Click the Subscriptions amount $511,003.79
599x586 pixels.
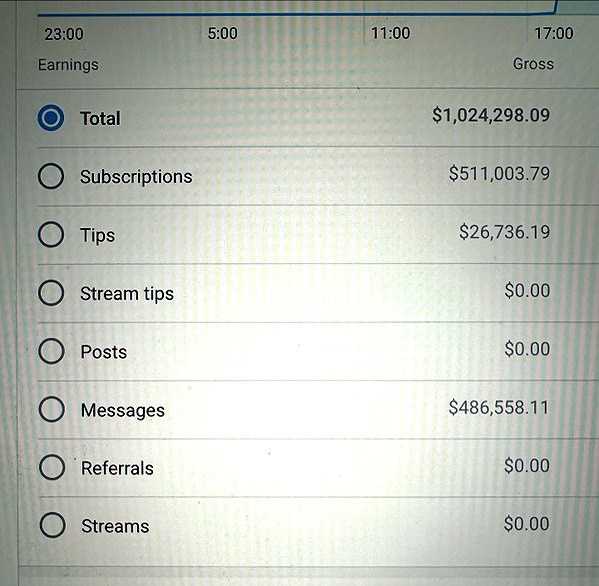pyautogui.click(x=499, y=173)
